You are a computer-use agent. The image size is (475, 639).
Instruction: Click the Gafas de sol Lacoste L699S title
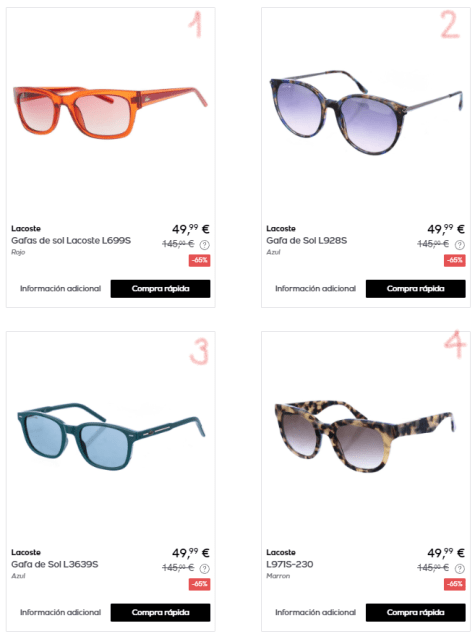[71, 240]
